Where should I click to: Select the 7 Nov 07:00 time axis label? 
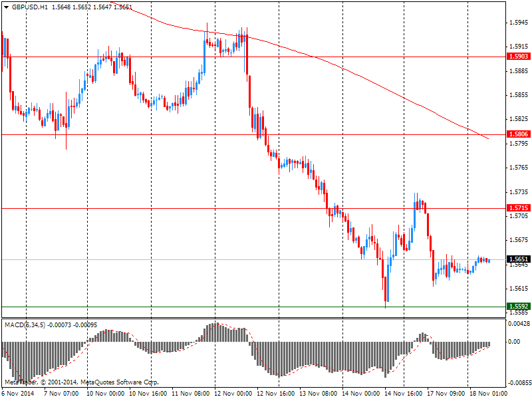(x=61, y=394)
